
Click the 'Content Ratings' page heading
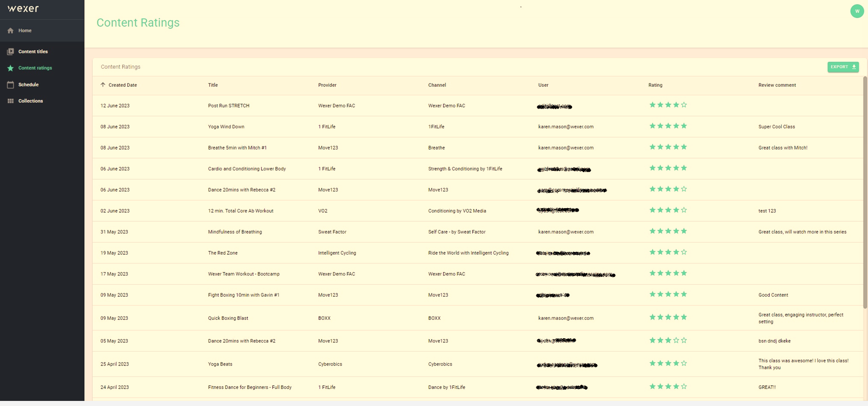tap(138, 23)
